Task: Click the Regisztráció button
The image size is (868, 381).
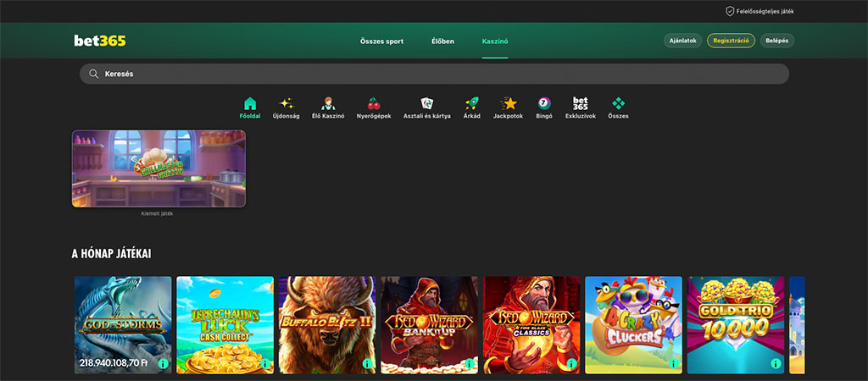Action: 731,41
